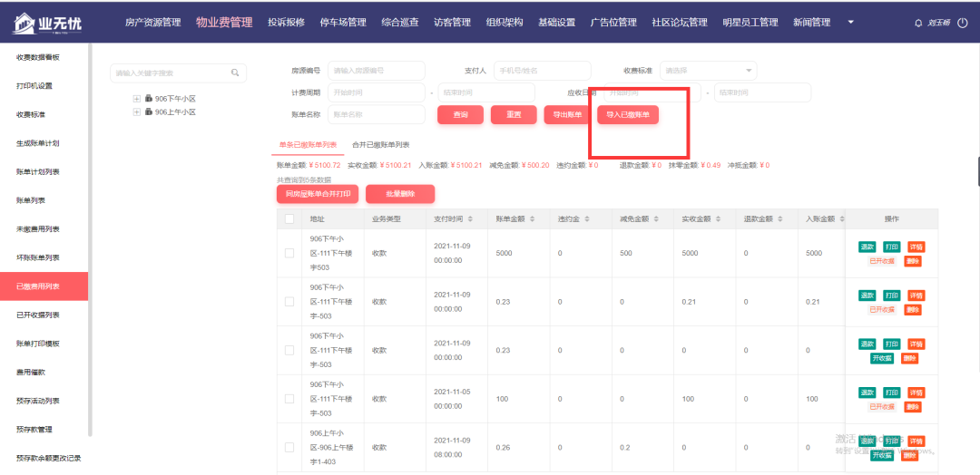The width and height of the screenshot is (980, 475).
Task: Open 停车场管理 in top navigation
Action: pyautogui.click(x=343, y=23)
